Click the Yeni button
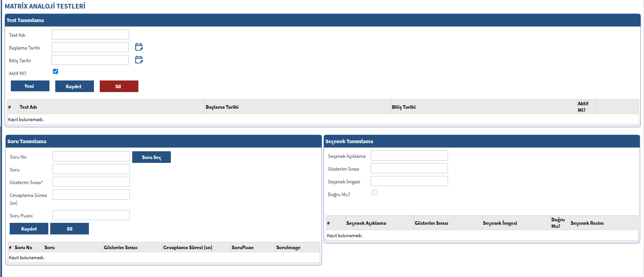644x277 pixels. [30, 86]
